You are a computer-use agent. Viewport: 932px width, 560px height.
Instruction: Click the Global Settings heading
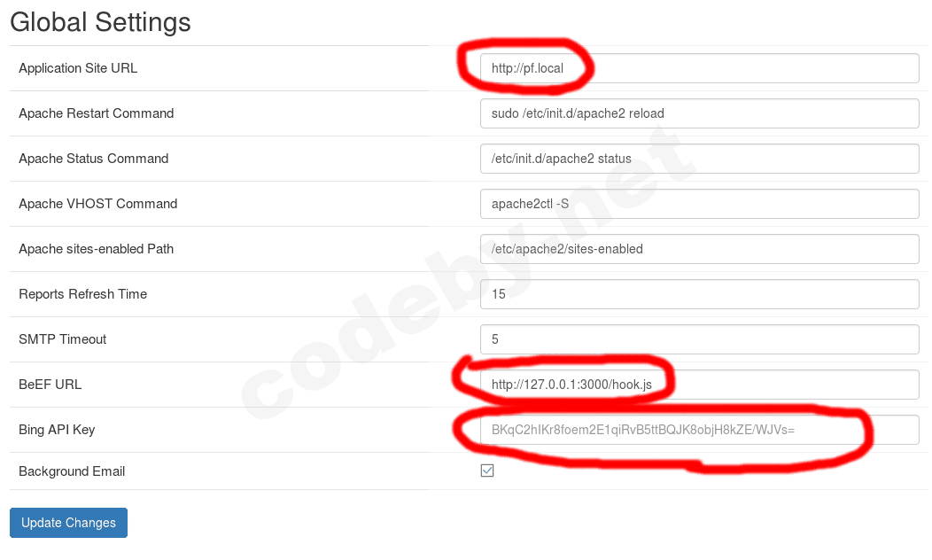click(100, 21)
